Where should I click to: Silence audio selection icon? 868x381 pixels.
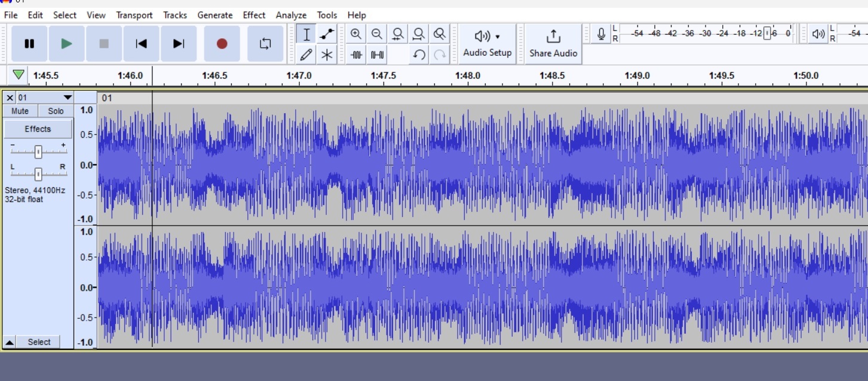[377, 55]
